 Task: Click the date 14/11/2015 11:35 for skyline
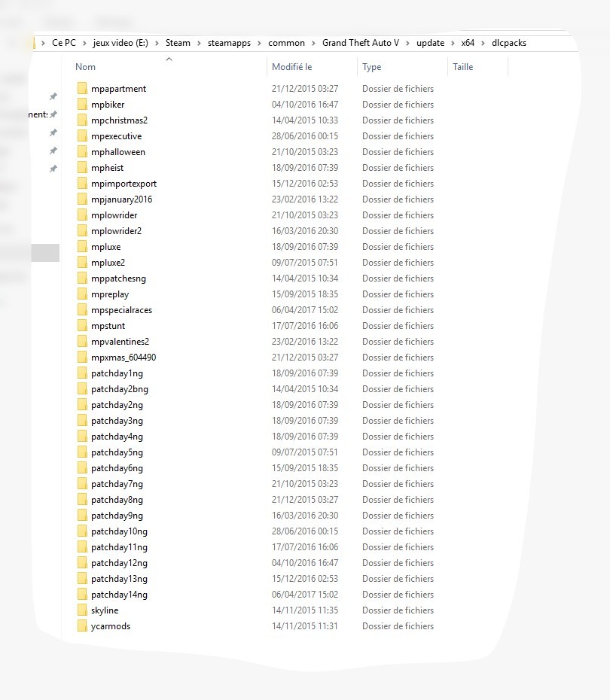click(305, 610)
